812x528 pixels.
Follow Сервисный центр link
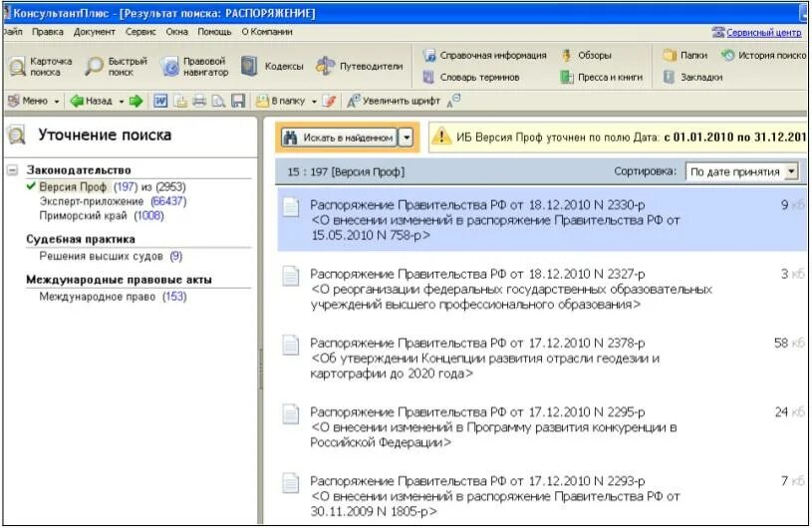[763, 33]
